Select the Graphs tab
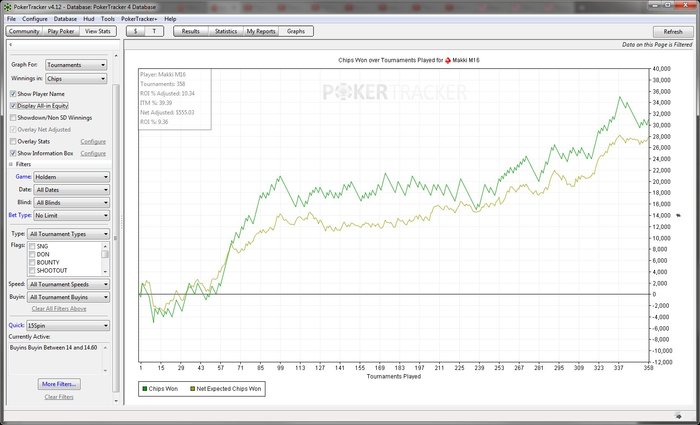 pyautogui.click(x=296, y=32)
